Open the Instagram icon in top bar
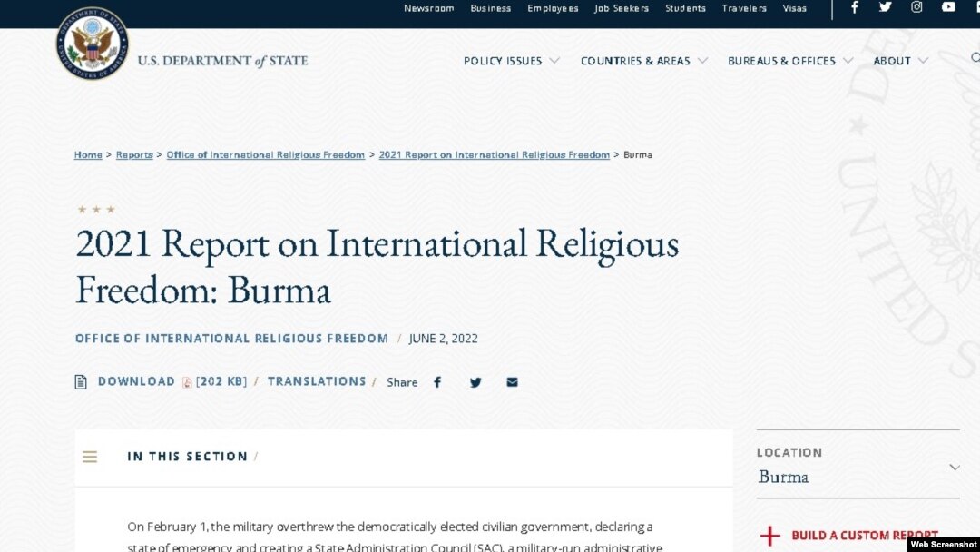The width and height of the screenshot is (980, 552). click(916, 7)
